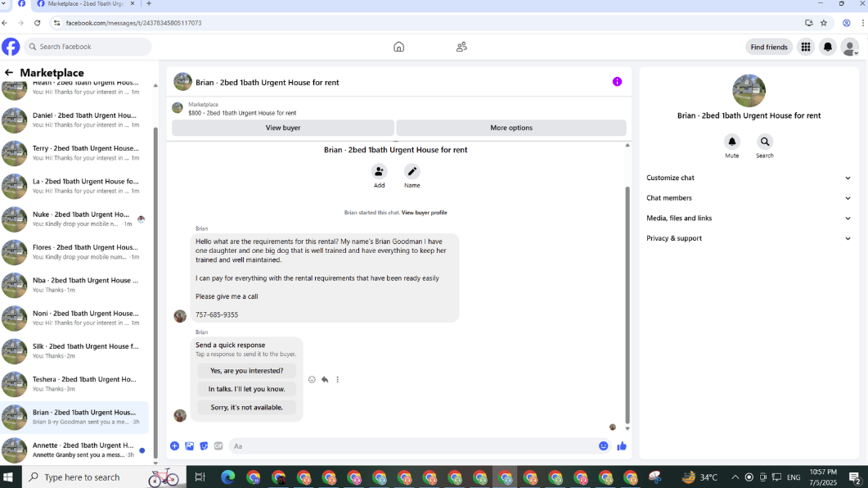Send a thumbs up like

coord(622,446)
